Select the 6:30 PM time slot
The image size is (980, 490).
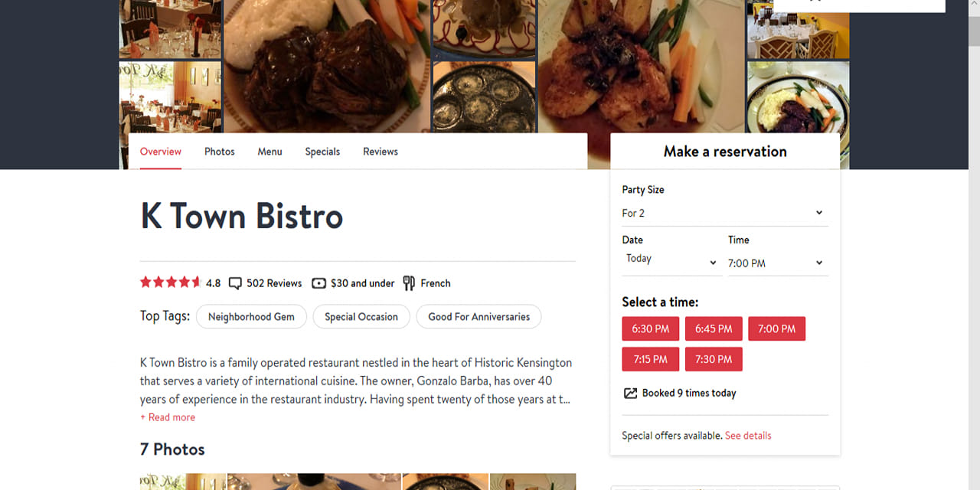point(651,329)
